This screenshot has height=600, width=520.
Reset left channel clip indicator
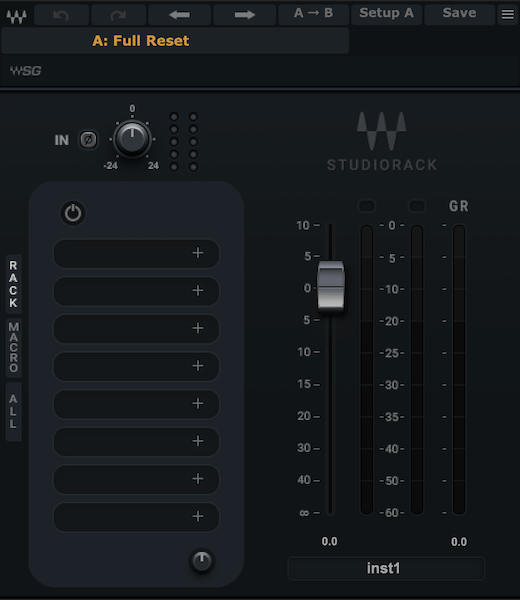[367, 206]
